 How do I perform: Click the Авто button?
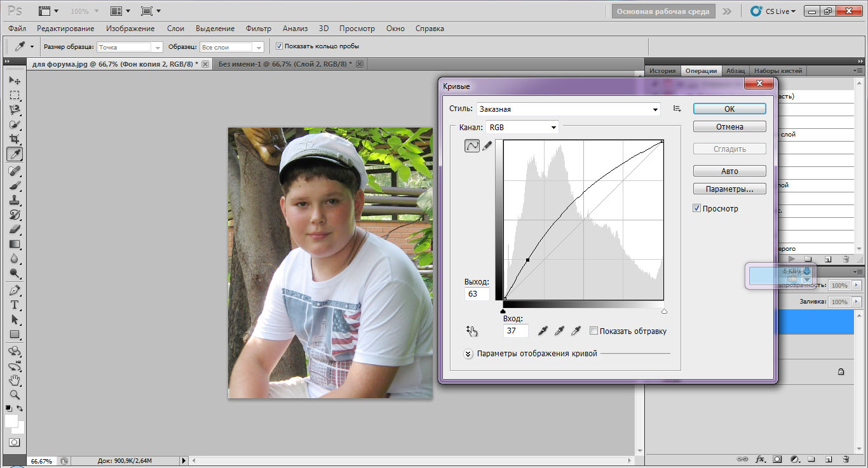[x=729, y=171]
